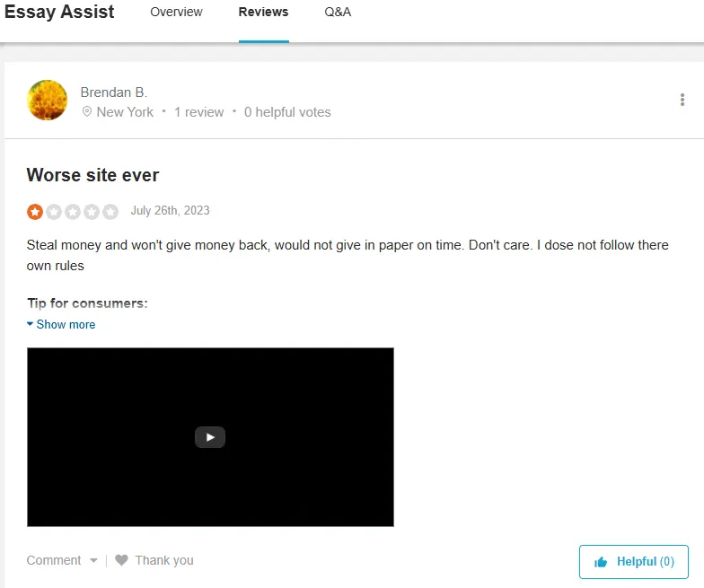The image size is (704, 588).
Task: Click the third grey star in the rating
Action: (73, 212)
